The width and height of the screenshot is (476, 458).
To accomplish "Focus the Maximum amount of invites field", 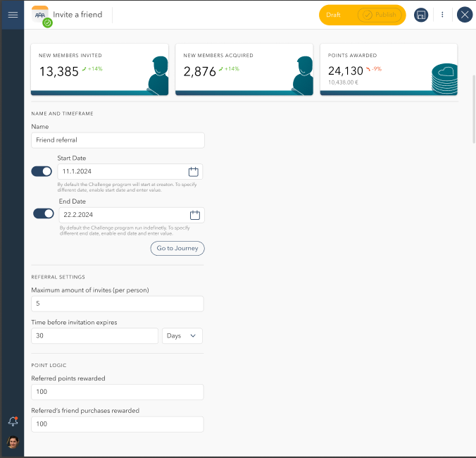I will pyautogui.click(x=118, y=304).
